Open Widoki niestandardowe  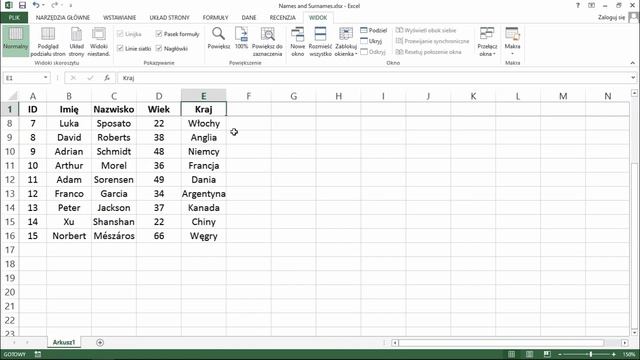(99, 42)
